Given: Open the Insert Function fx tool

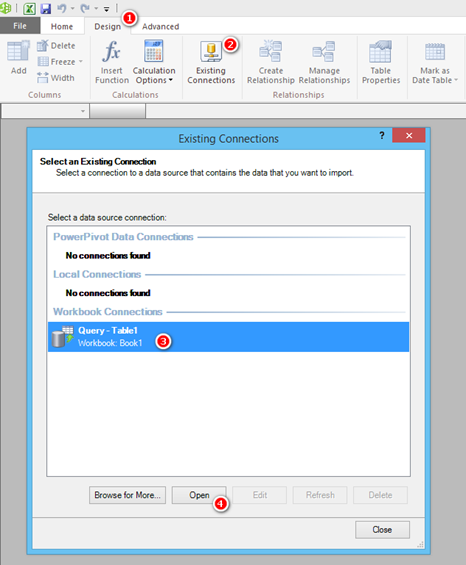Looking at the screenshot, I should (112, 62).
